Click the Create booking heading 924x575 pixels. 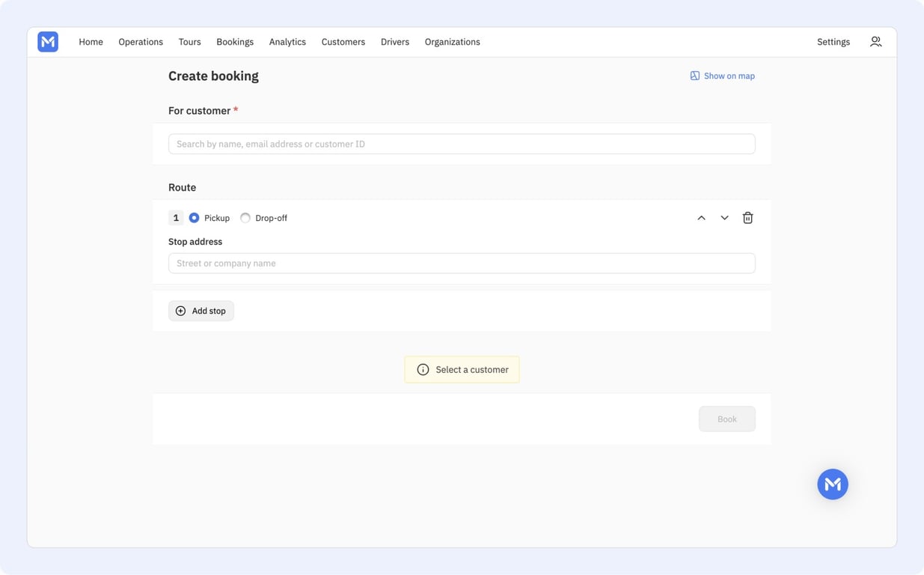(x=213, y=76)
